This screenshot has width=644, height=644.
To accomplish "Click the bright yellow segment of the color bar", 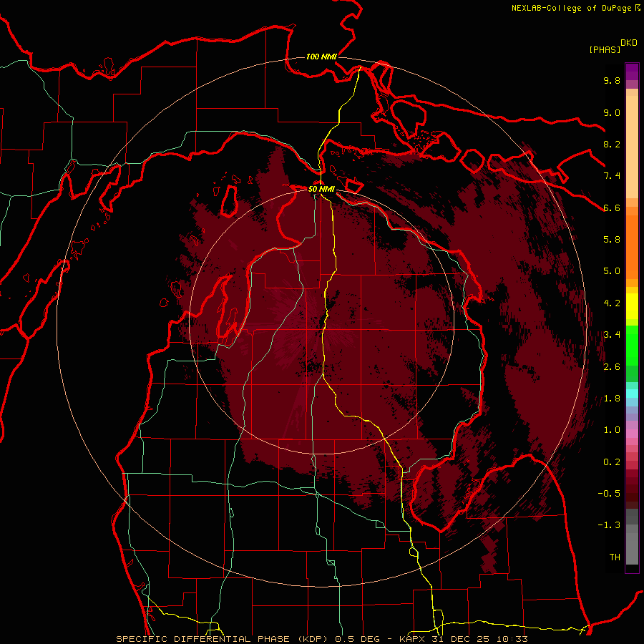I will coord(632,306).
